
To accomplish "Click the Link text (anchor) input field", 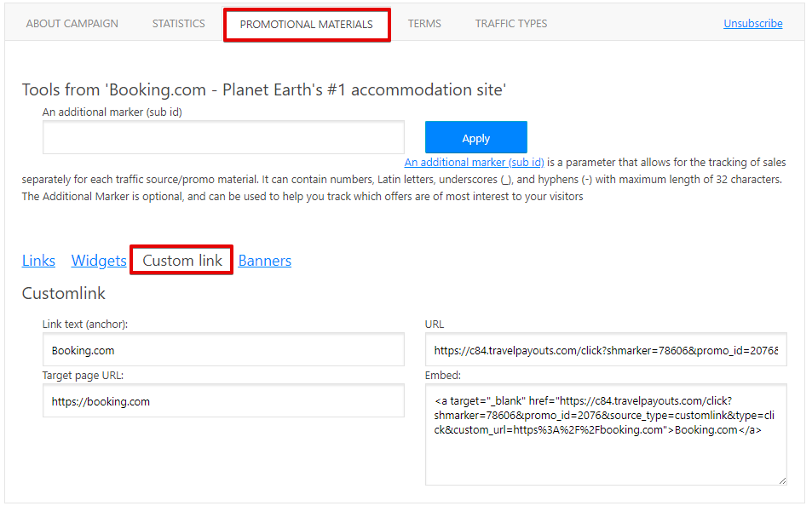I will coord(223,349).
